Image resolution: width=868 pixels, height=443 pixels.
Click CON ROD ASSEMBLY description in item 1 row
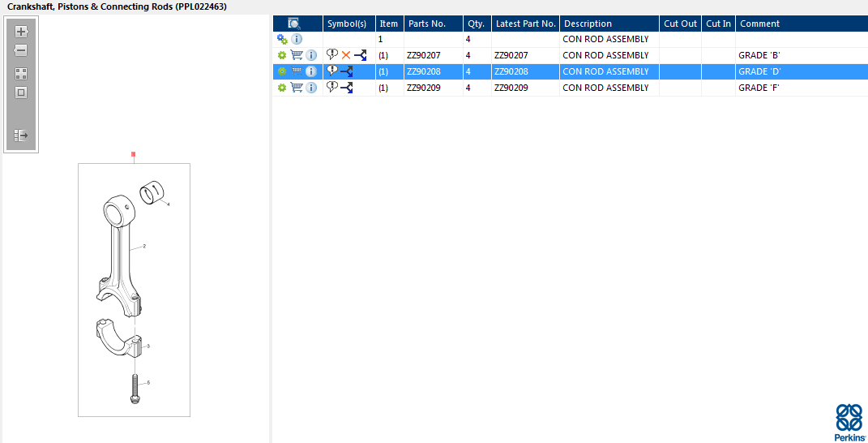605,40
